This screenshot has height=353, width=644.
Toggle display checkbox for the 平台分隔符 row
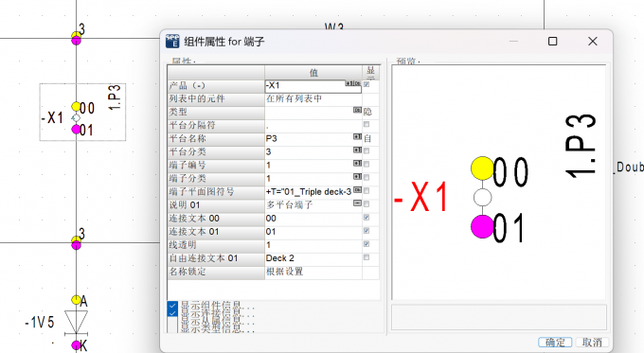pyautogui.click(x=367, y=124)
